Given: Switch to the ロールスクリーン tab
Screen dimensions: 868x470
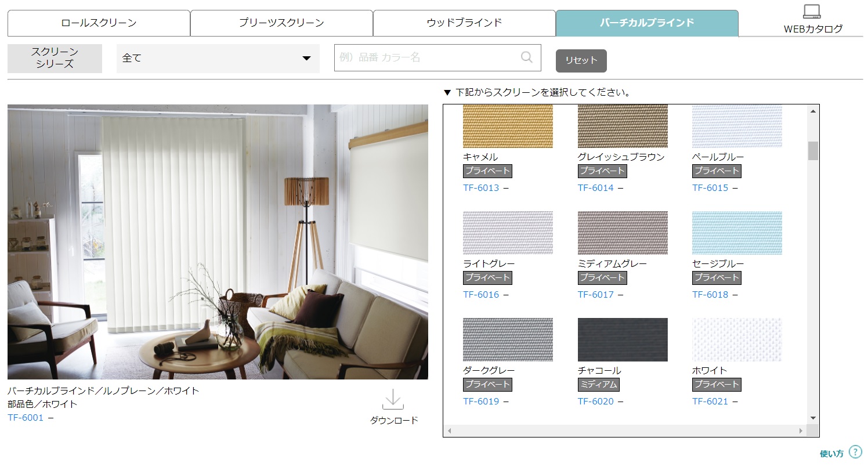Looking at the screenshot, I should [99, 23].
